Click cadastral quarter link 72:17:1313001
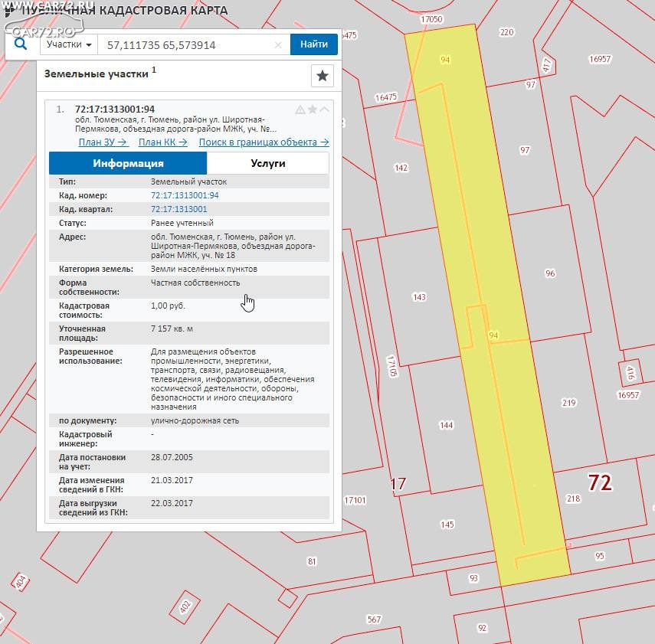The width and height of the screenshot is (655, 644). tap(178, 209)
